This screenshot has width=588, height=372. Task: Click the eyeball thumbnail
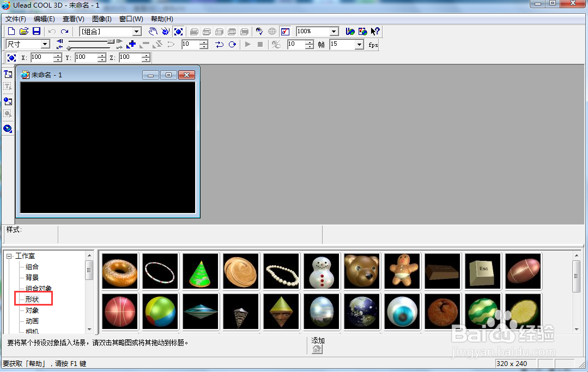point(402,312)
